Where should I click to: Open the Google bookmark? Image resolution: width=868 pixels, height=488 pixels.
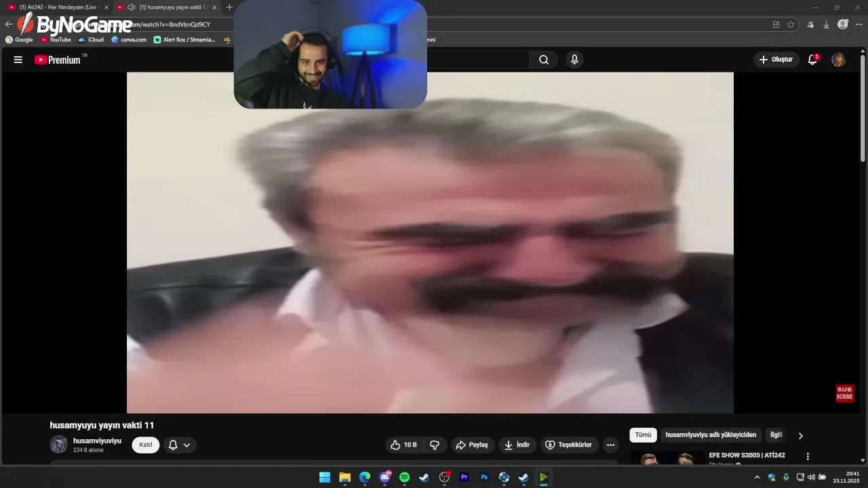19,39
